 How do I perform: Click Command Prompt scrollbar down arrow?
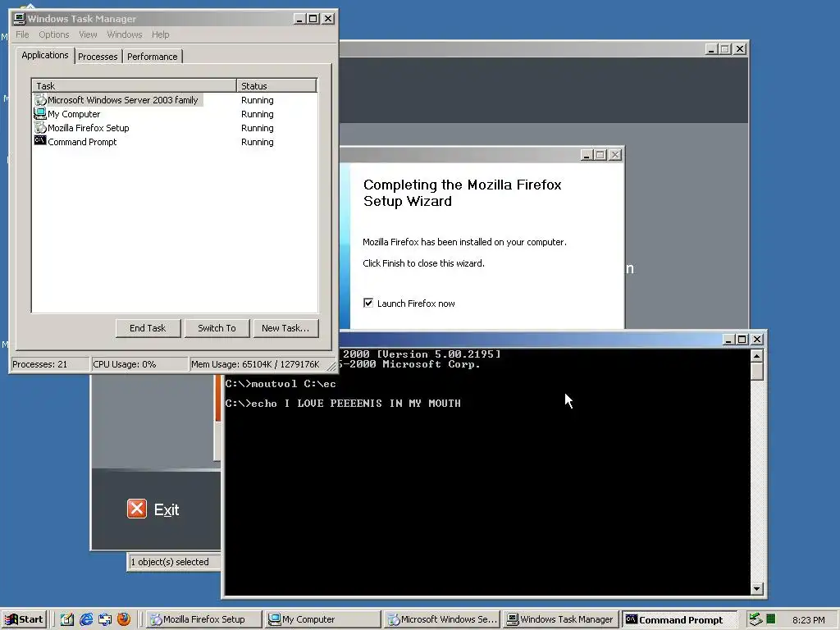pyautogui.click(x=756, y=588)
